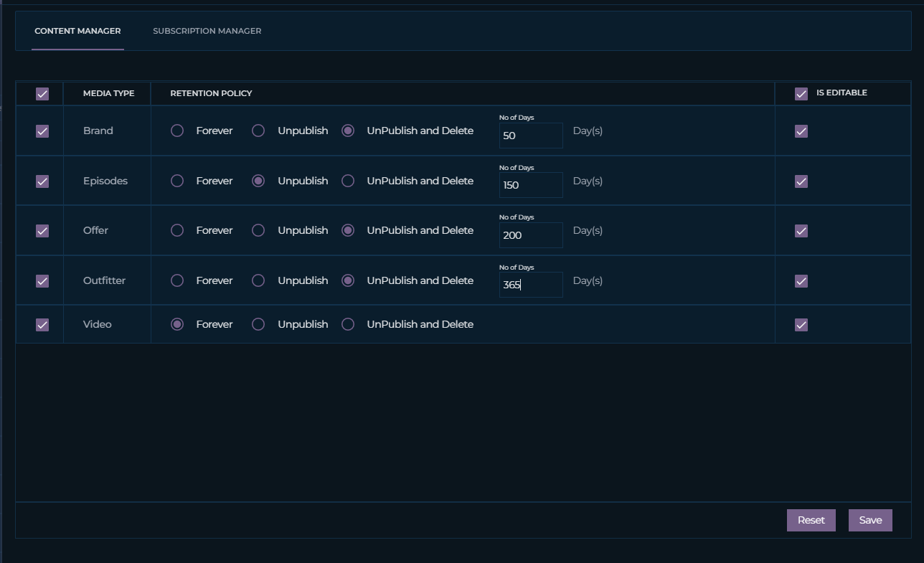Click the Save button
Screen dimensions: 924x563
(x=870, y=520)
